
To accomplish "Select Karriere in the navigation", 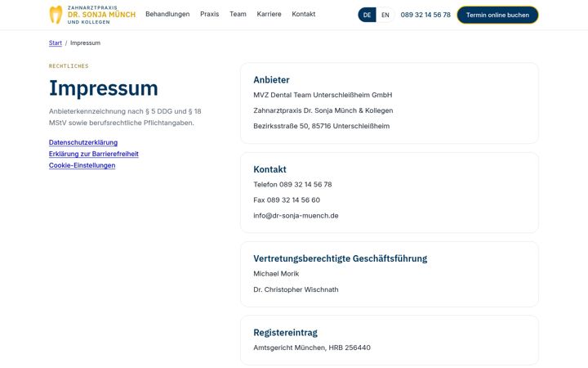I will tap(269, 14).
